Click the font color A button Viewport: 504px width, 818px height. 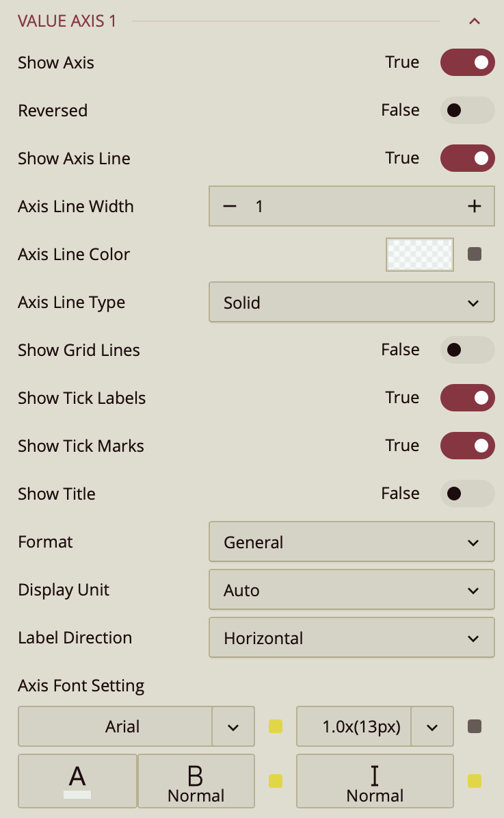(x=77, y=781)
